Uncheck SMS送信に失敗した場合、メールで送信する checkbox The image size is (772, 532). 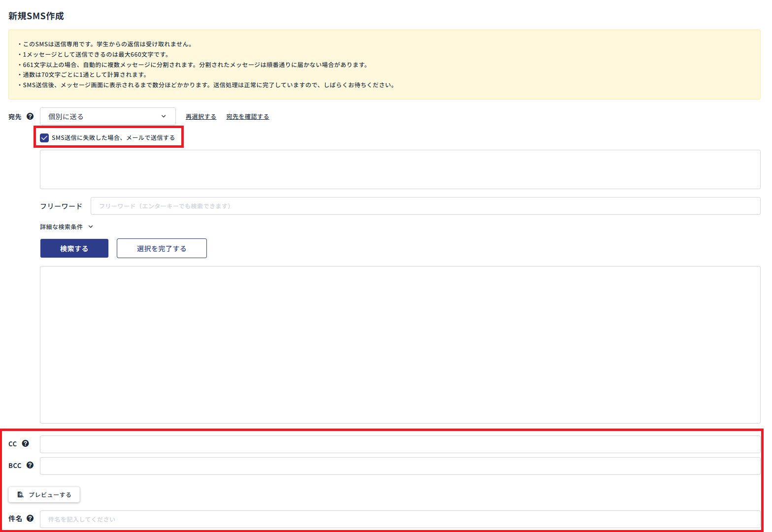[45, 138]
